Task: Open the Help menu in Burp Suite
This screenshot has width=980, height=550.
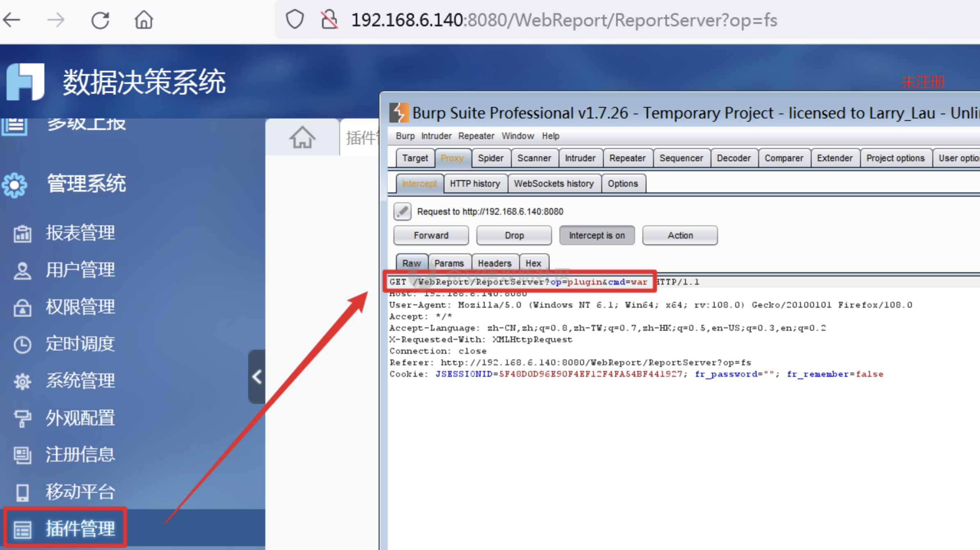Action: tap(550, 136)
